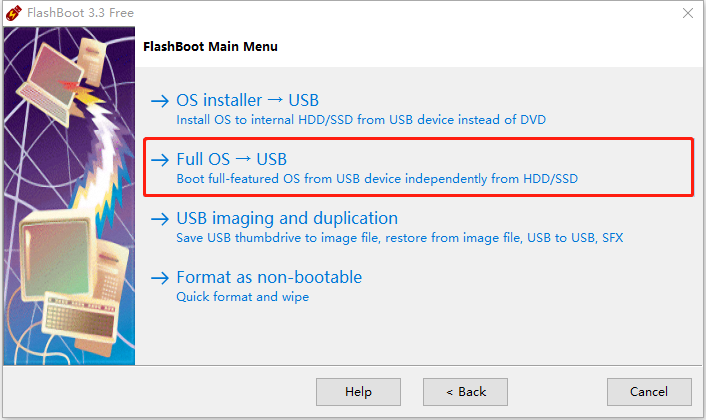Screen dimensions: 706x420
Task: Click 'Save USB thumbdrive to image file' description
Action: [399, 238]
